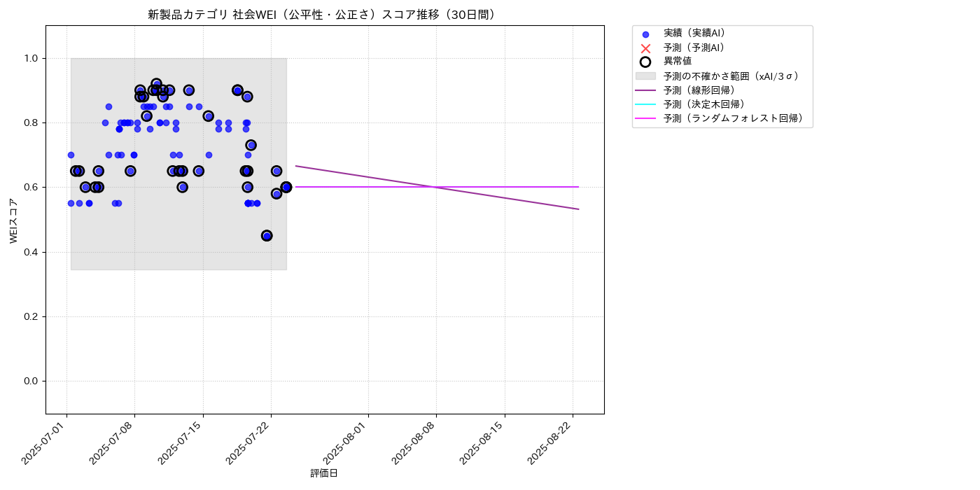Click the y-axis tick 0.8
The image size is (980, 490).
click(32, 122)
